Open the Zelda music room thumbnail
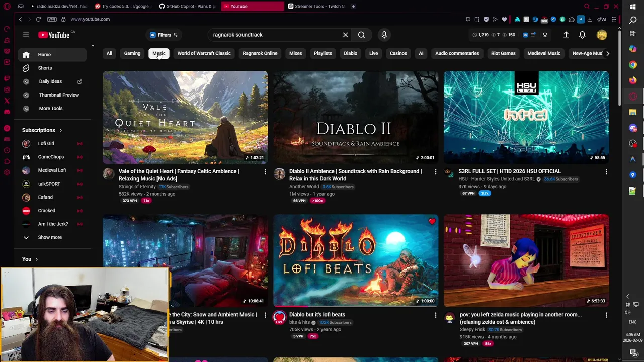 click(526, 260)
